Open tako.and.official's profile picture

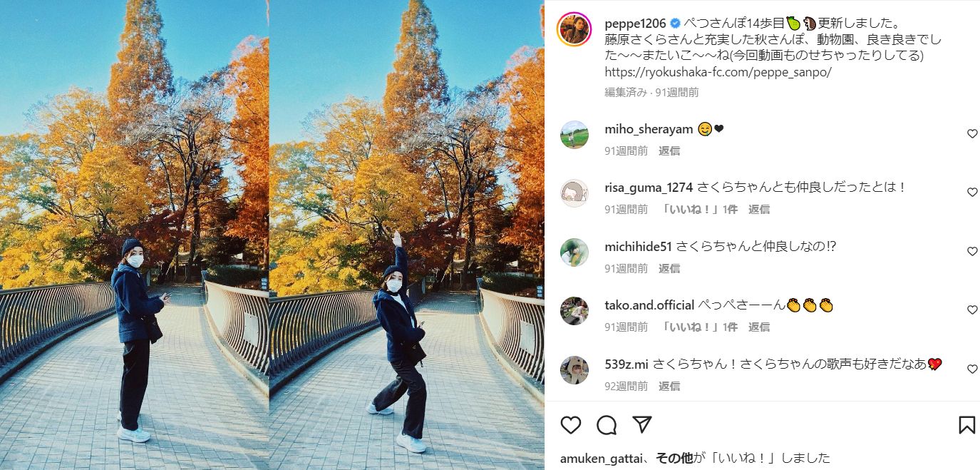pos(574,311)
